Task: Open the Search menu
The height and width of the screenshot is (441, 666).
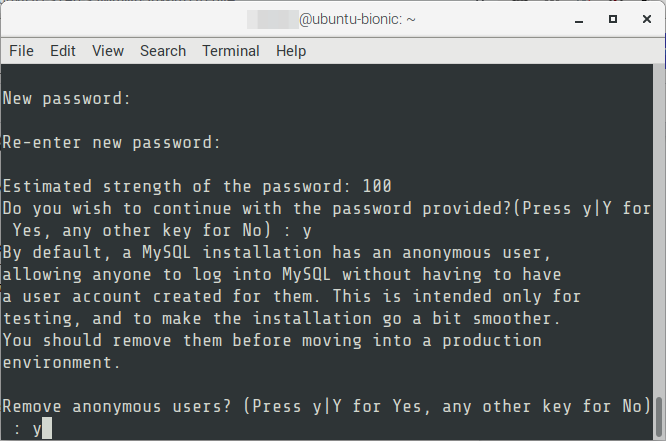Action: [x=163, y=51]
